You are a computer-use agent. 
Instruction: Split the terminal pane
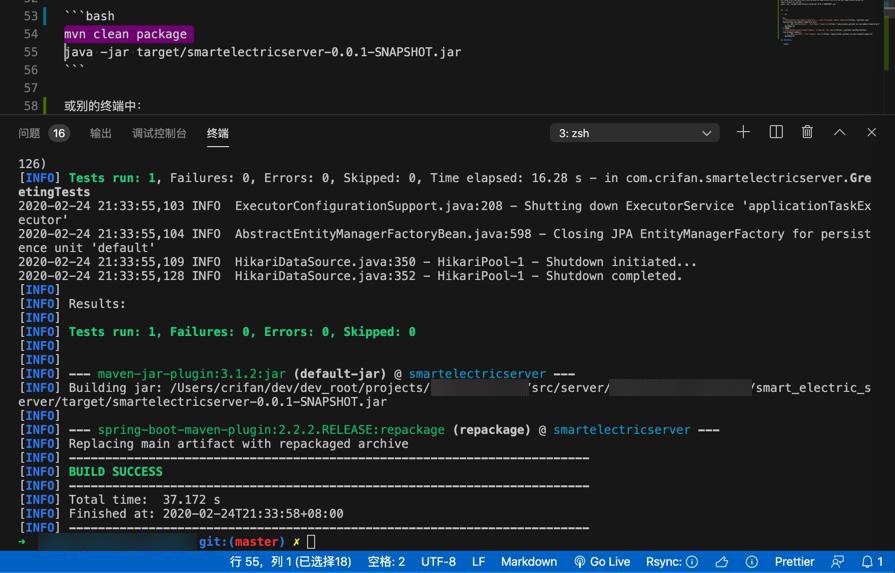click(776, 132)
